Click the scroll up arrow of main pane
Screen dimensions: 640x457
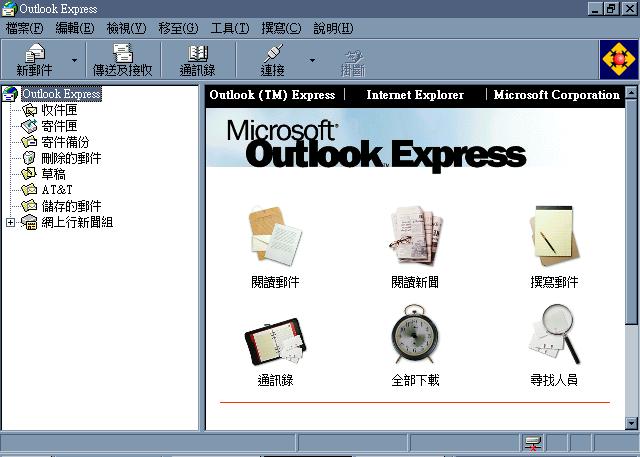631,92
